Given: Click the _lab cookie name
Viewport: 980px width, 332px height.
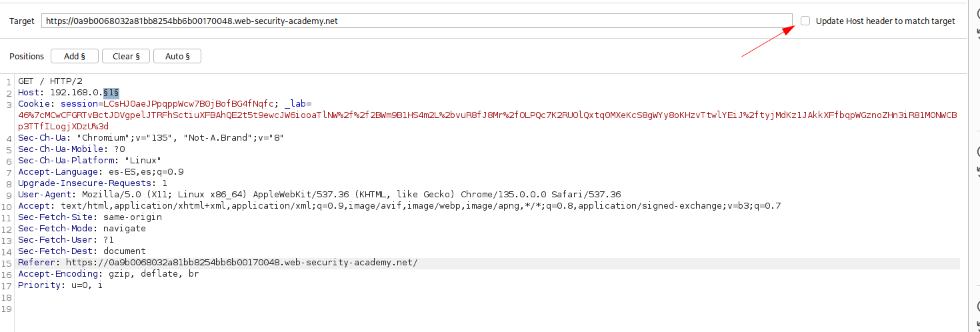Looking at the screenshot, I should pyautogui.click(x=295, y=103).
